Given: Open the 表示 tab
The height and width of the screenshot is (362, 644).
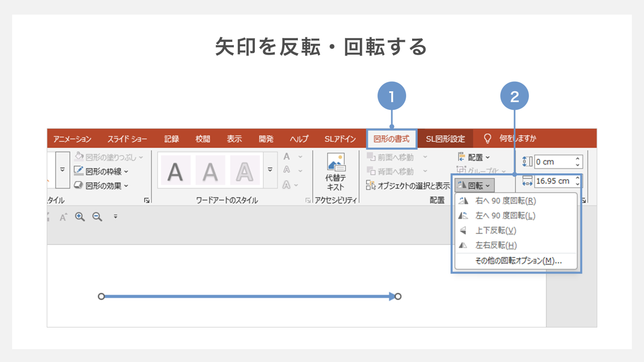Looking at the screenshot, I should 234,139.
